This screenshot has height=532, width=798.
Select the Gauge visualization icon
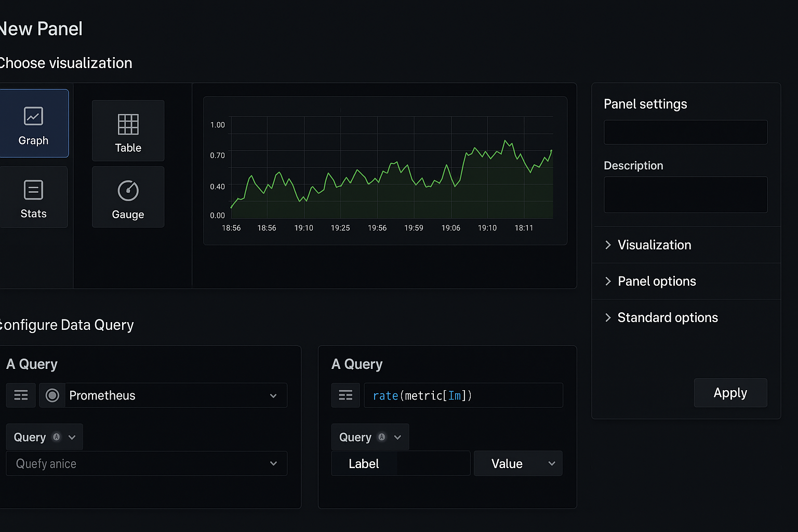(x=128, y=191)
